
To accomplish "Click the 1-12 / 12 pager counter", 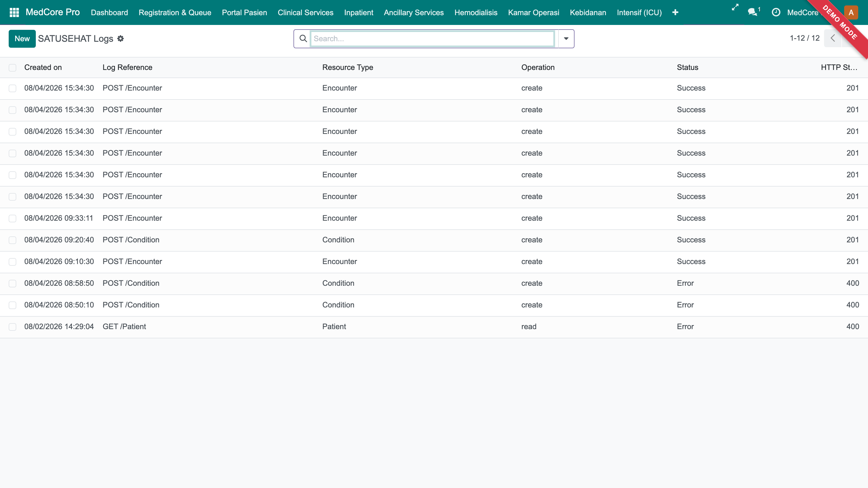I will click(x=805, y=38).
